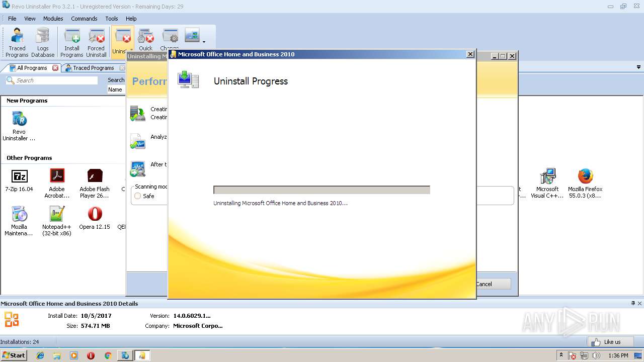Select the Mozilla Firefox 55.0.3 program
The width and height of the screenshot is (644, 362).
(x=585, y=184)
